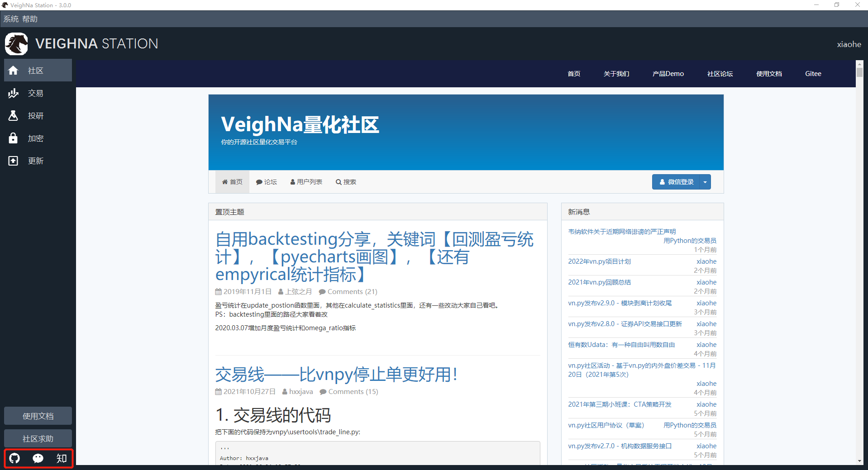868x470 pixels.
Task: Select the 加密 encryption module
Action: click(x=38, y=138)
